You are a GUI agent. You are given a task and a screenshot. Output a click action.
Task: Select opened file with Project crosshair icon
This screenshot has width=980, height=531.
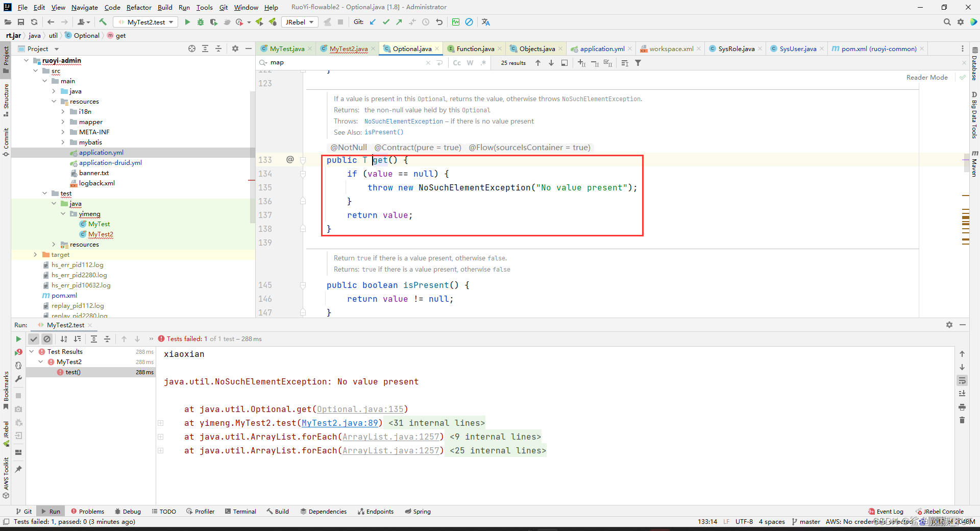(x=192, y=49)
